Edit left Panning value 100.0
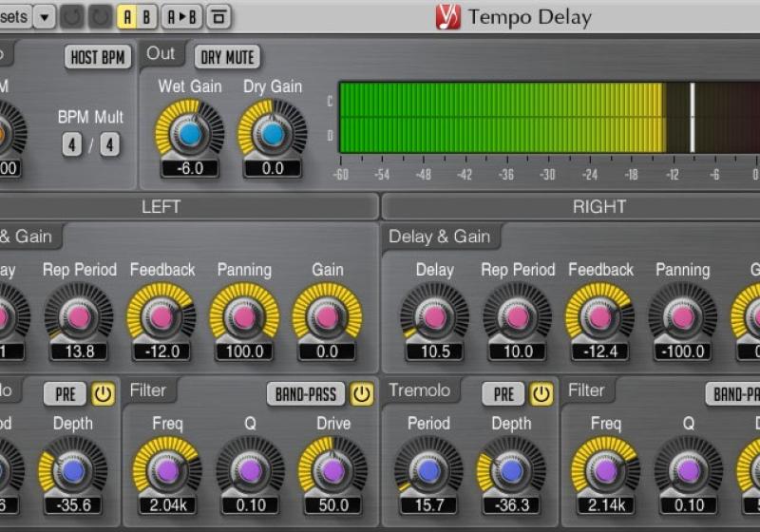 tap(244, 351)
